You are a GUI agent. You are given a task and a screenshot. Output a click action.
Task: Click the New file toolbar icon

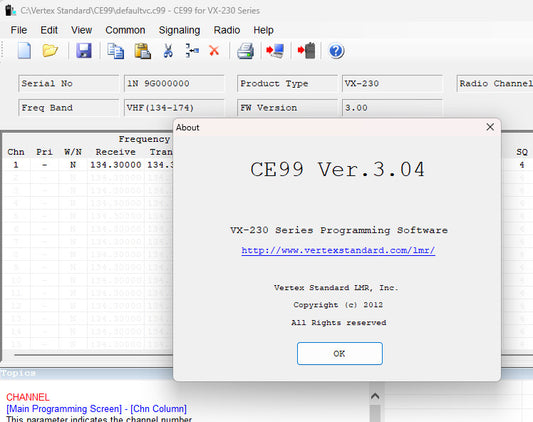click(x=24, y=51)
